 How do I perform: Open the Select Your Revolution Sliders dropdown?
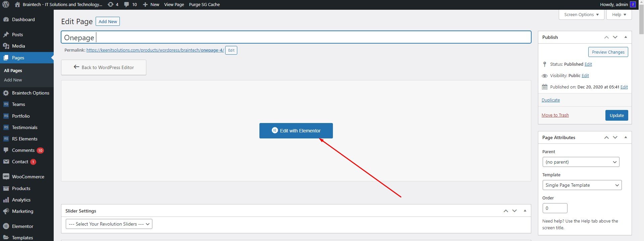pyautogui.click(x=109, y=224)
